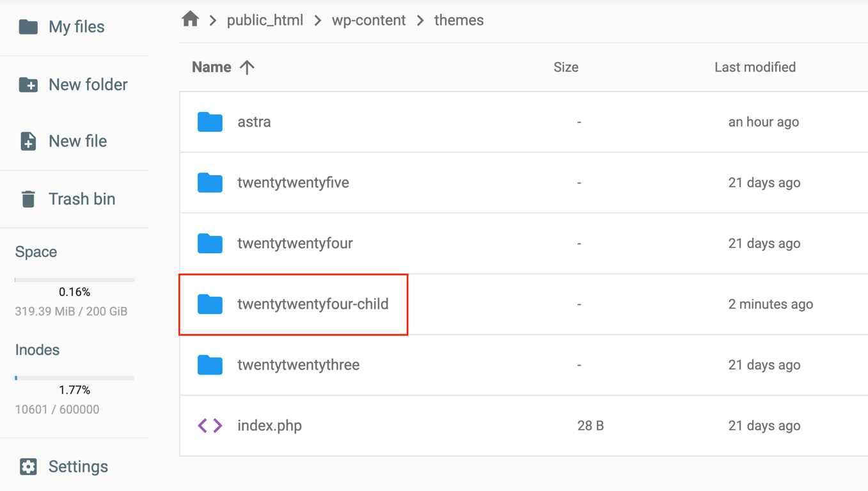868x491 pixels.
Task: Open the twentytwentyfour-child folder
Action: pyautogui.click(x=313, y=304)
